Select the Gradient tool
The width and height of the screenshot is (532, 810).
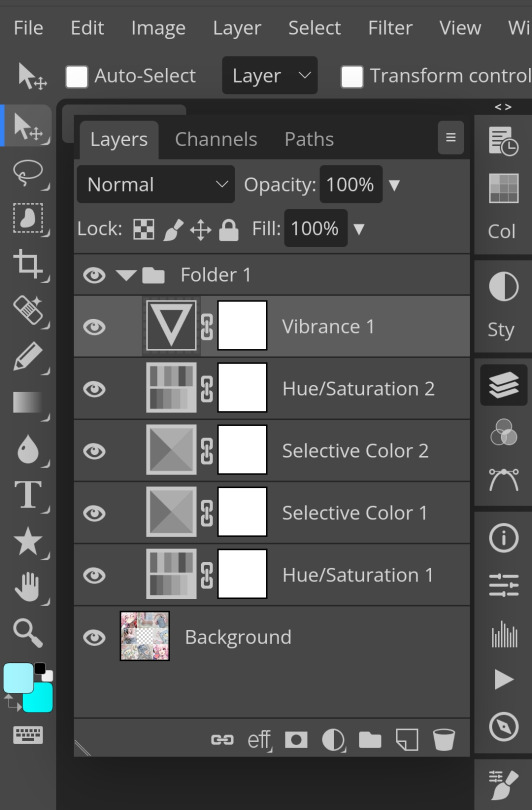28,402
